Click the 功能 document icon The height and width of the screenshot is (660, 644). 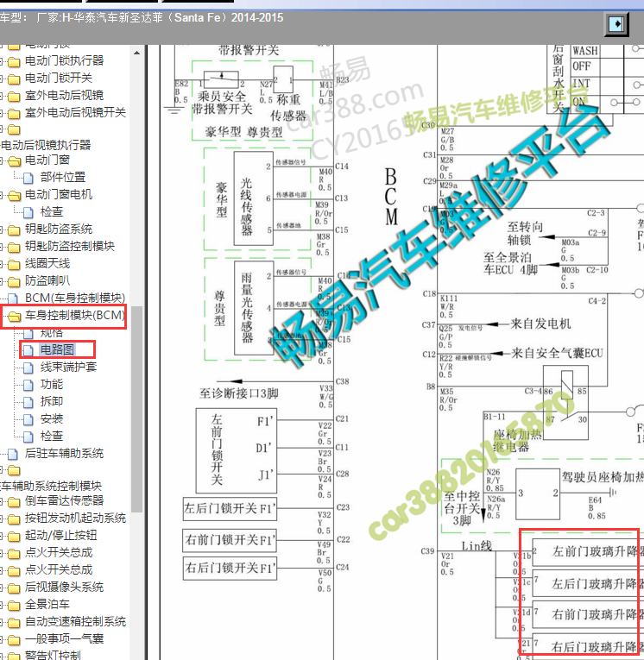tap(28, 385)
